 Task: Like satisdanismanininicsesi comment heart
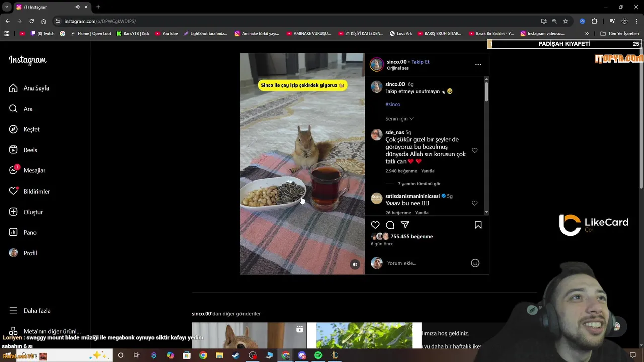click(474, 203)
